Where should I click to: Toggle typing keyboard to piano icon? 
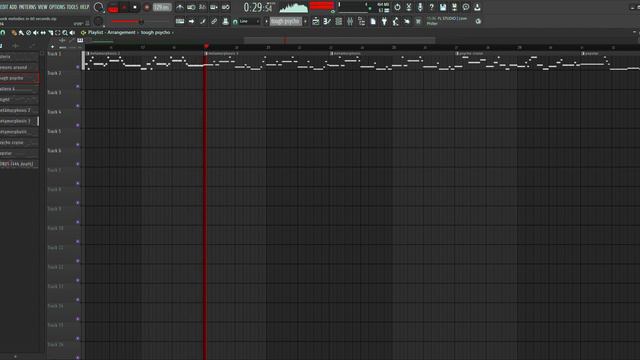180,21
